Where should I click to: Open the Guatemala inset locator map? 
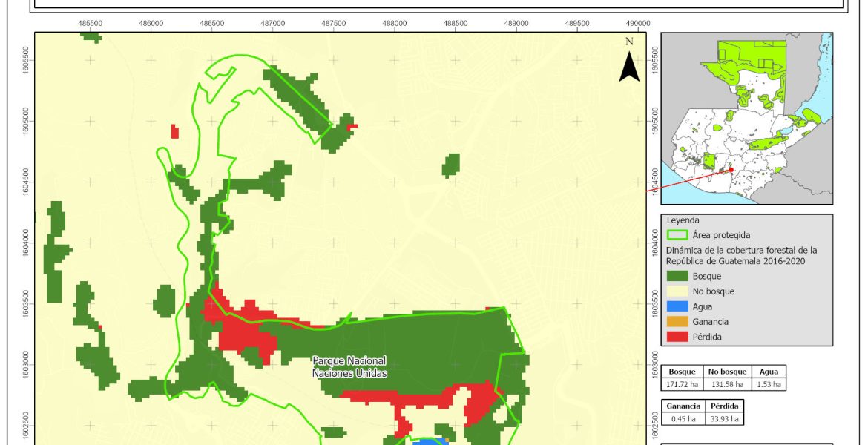pos(746,119)
